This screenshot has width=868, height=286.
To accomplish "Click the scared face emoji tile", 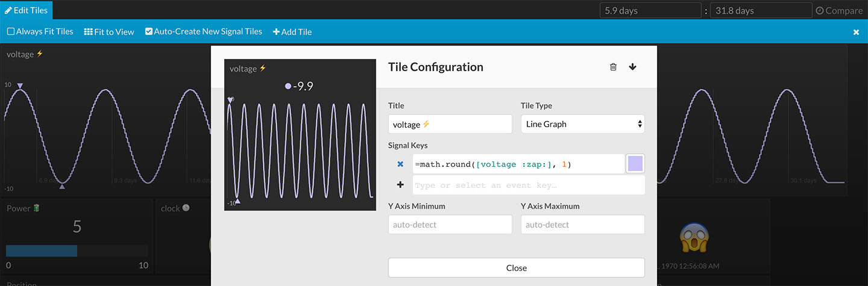I will pos(693,238).
